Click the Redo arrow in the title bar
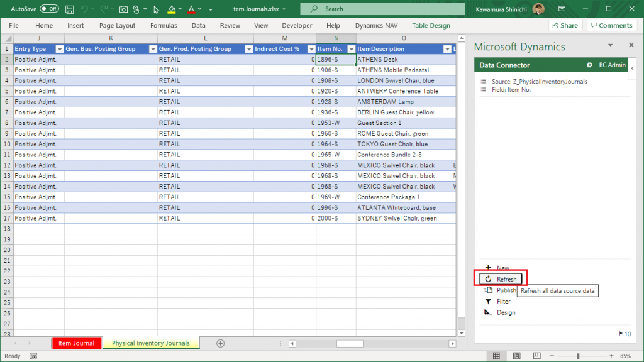Screen dimensions: 644x362 104,9
